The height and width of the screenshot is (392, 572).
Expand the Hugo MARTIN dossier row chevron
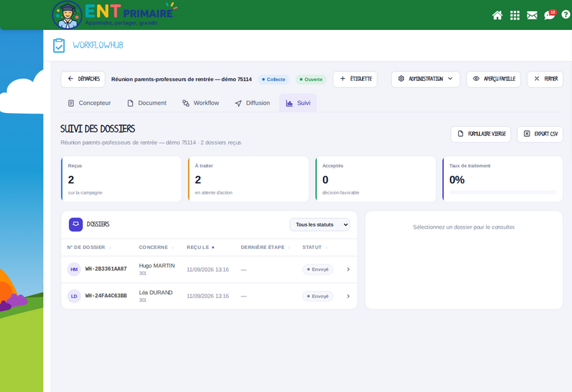(348, 269)
